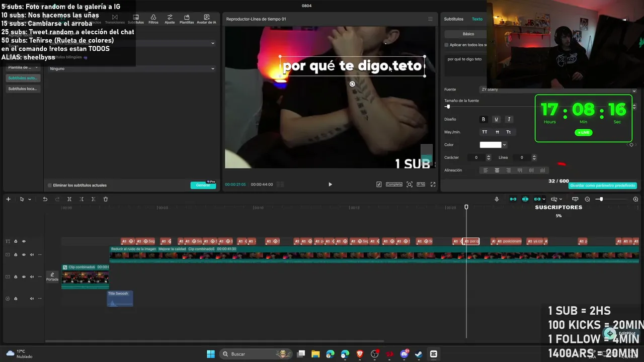The image size is (644, 362).
Task: Select 'Subtítulos loca...' in sidebar
Action: tap(23, 89)
